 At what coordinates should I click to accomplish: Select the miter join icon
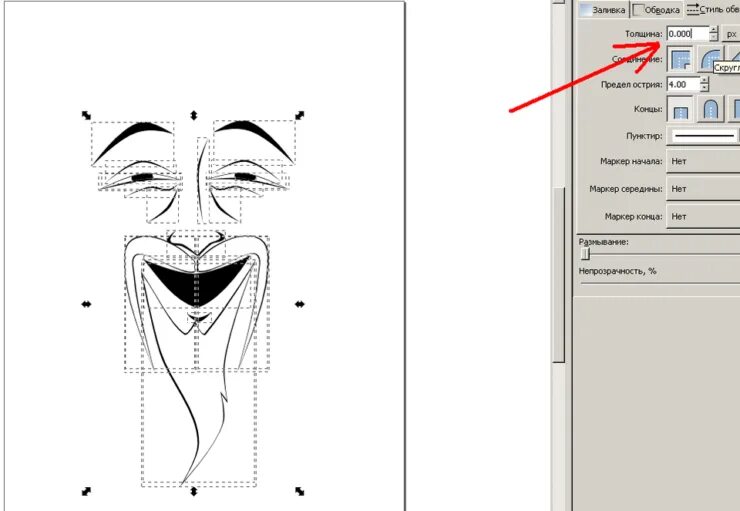pyautogui.click(x=680, y=59)
